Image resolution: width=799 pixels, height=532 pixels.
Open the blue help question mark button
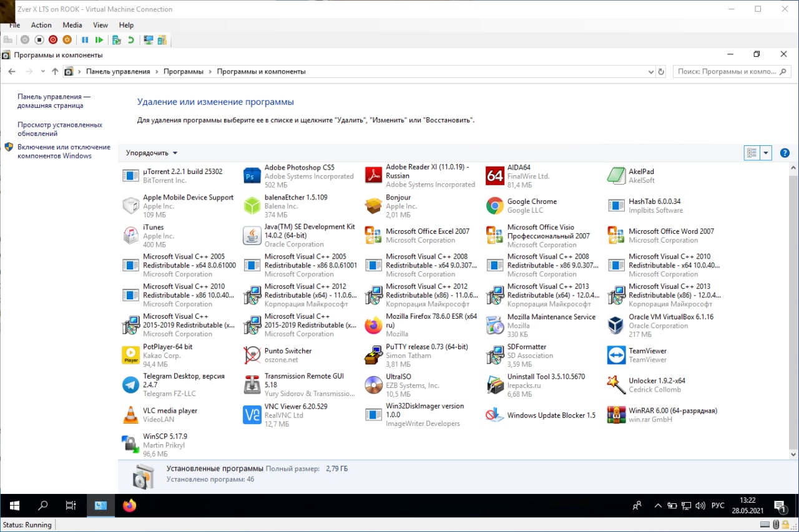click(x=785, y=153)
